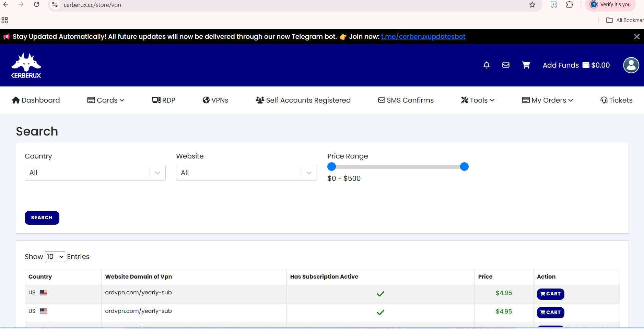Reload the page with the refresh icon

point(36,4)
